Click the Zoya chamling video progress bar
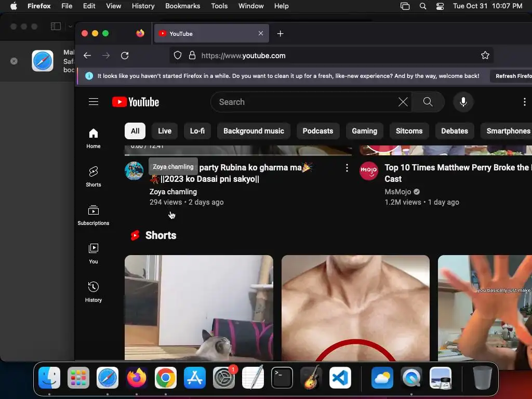This screenshot has width=532, height=399. (x=238, y=155)
